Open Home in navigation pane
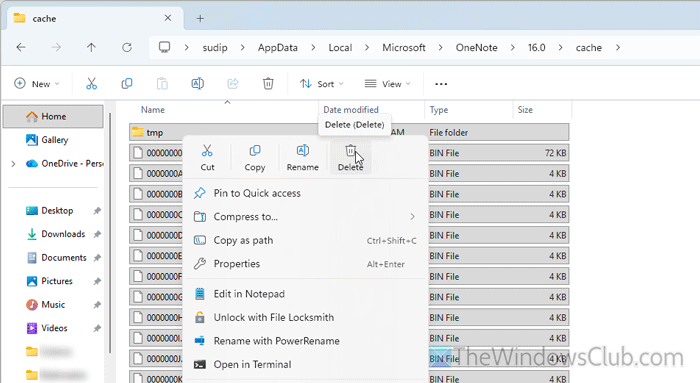The height and width of the screenshot is (383, 700). (53, 117)
